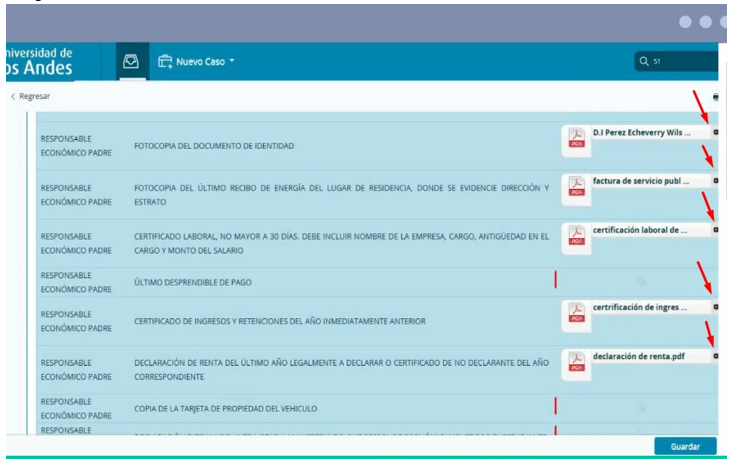Image resolution: width=739 pixels, height=471 pixels.
Task: Select text starting 'CERTIFICADO LABORAL, NO MAYOR A 30 DÍAS'
Action: [x=341, y=244]
